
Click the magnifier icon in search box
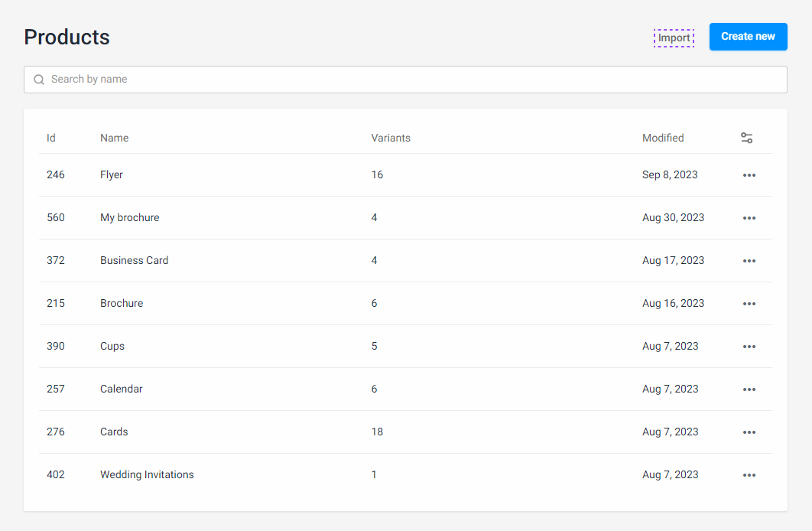pyautogui.click(x=39, y=80)
